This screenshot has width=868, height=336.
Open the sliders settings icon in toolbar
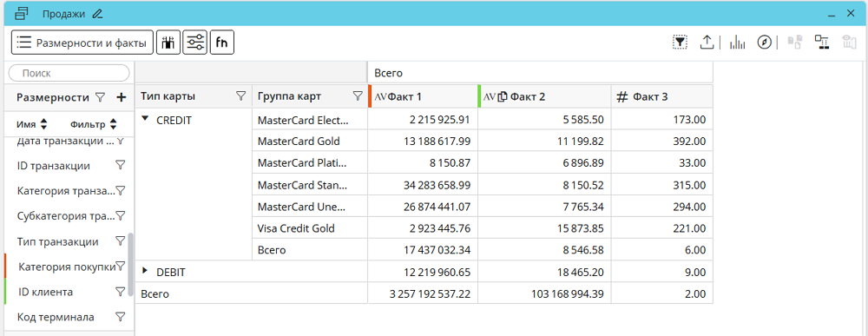point(194,43)
